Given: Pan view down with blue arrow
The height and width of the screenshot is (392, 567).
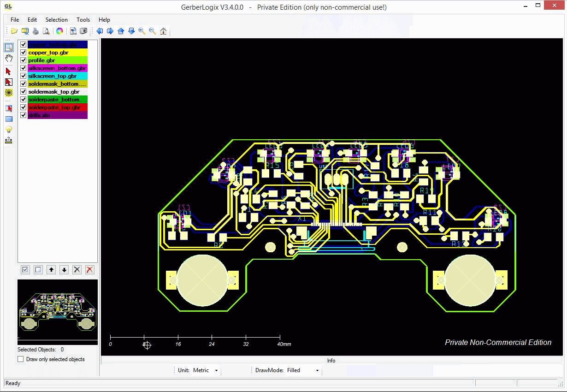Looking at the screenshot, I should click(x=131, y=31).
